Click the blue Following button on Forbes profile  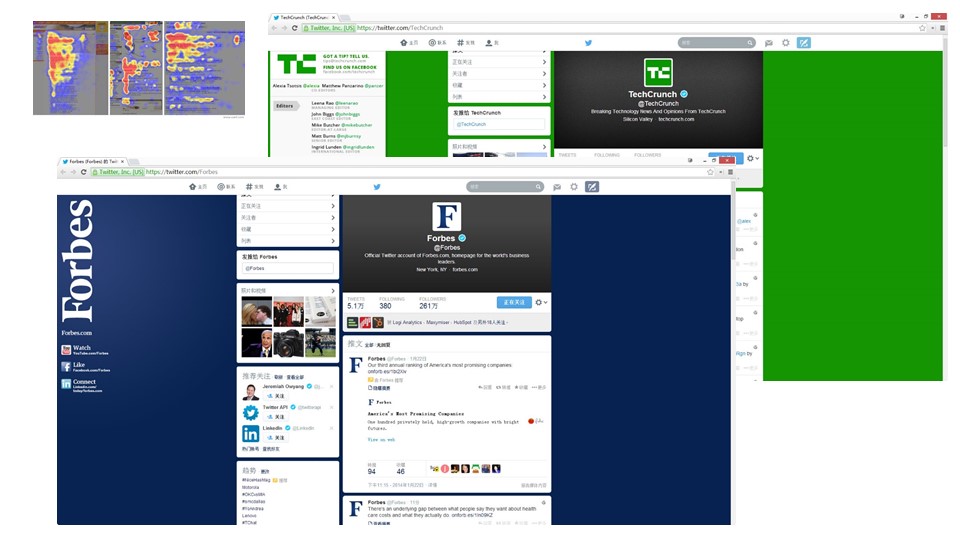(514, 302)
